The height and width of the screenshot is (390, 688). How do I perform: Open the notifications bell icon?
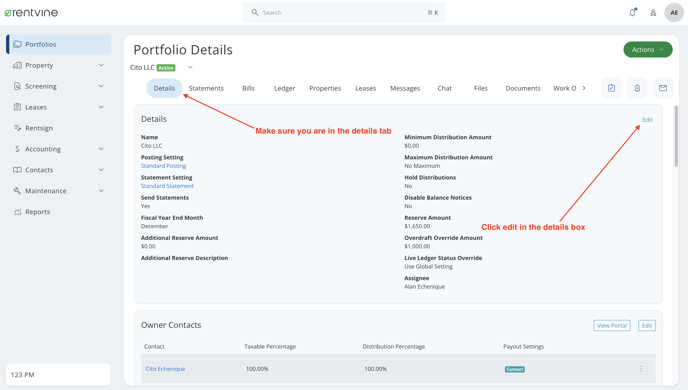click(633, 12)
